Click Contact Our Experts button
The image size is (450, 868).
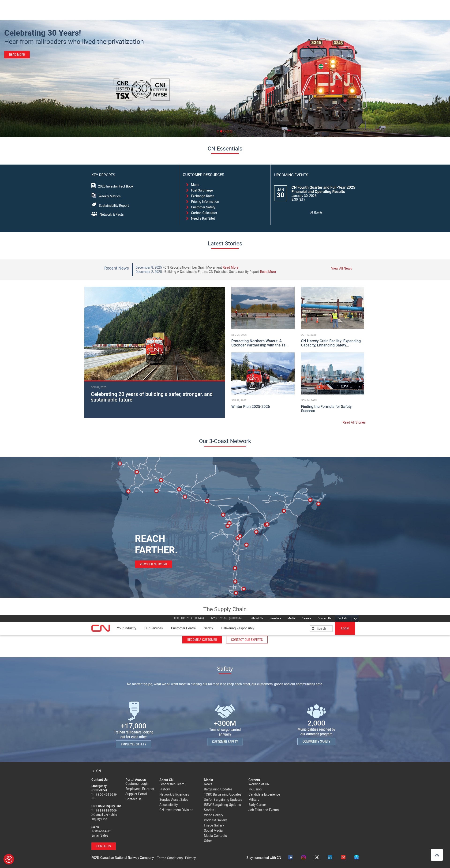[247, 639]
